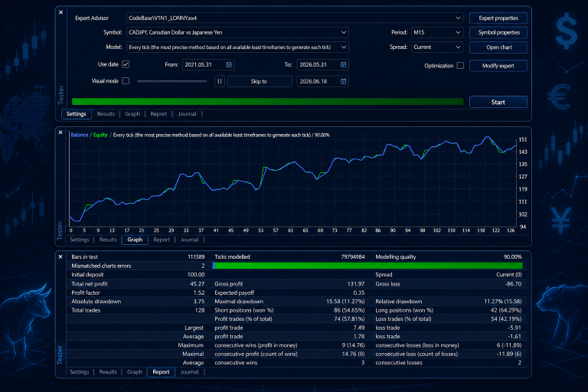Screen dimensions: 588x392
Task: Select Graph tab in report panel
Action: click(135, 372)
